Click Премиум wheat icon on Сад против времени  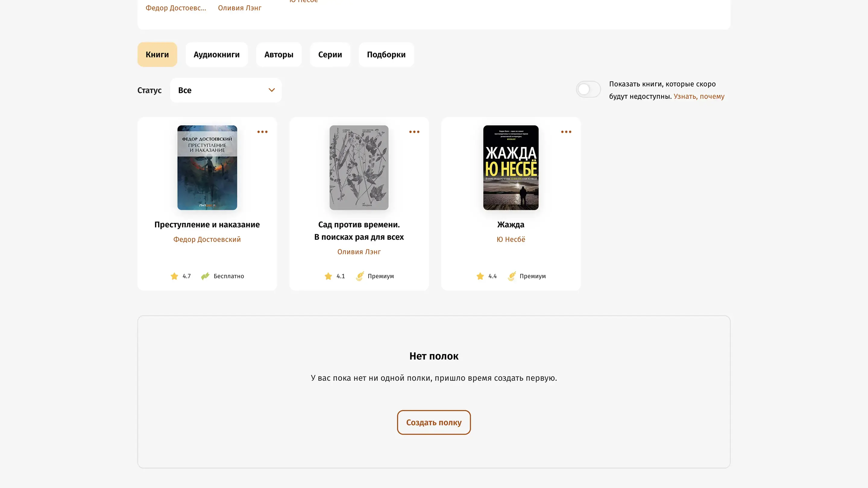click(x=360, y=276)
